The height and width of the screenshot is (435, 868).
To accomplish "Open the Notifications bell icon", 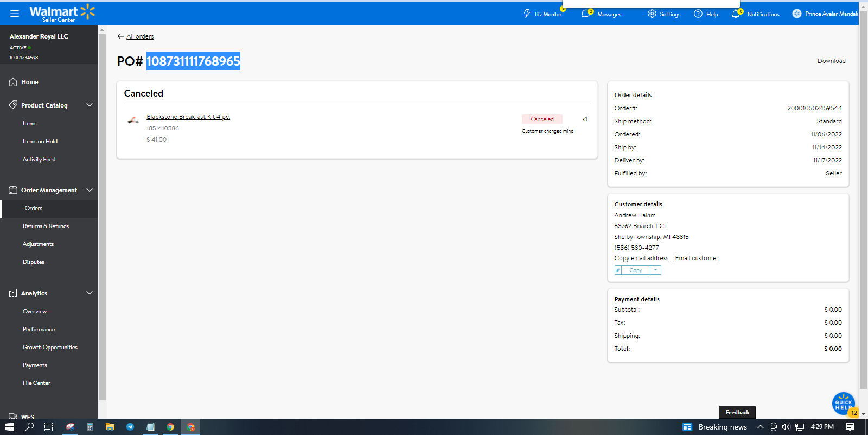I will point(736,14).
